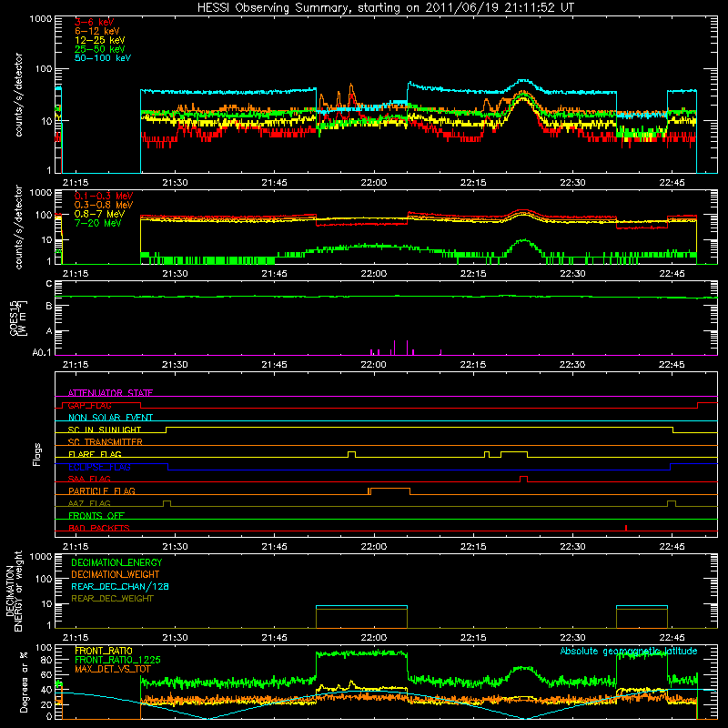
Task: Click the SAA_FLAG raised pulse
Action: click(524, 479)
